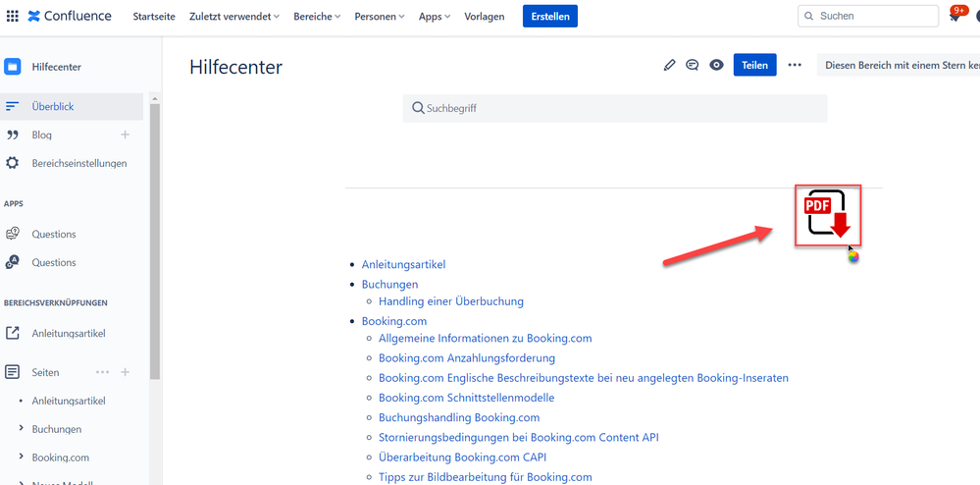Open the page comments icon
Viewport: 980px width, 485px height.
pyautogui.click(x=692, y=65)
